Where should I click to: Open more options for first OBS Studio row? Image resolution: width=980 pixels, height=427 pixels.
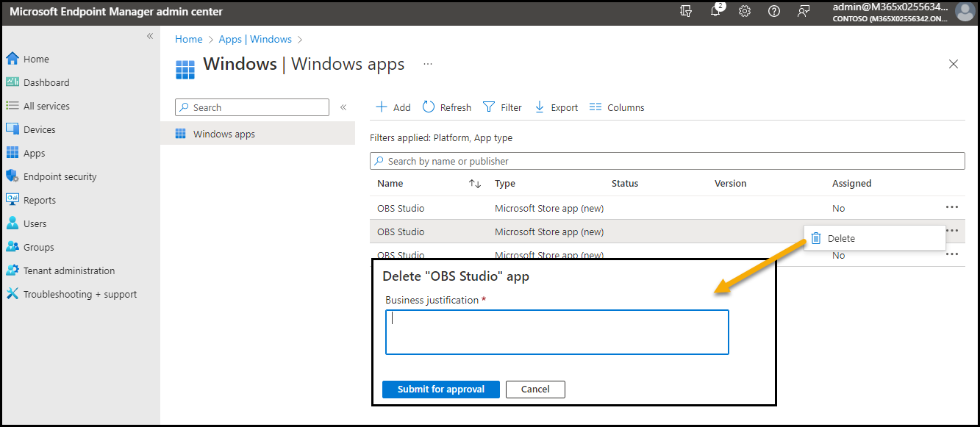(952, 207)
